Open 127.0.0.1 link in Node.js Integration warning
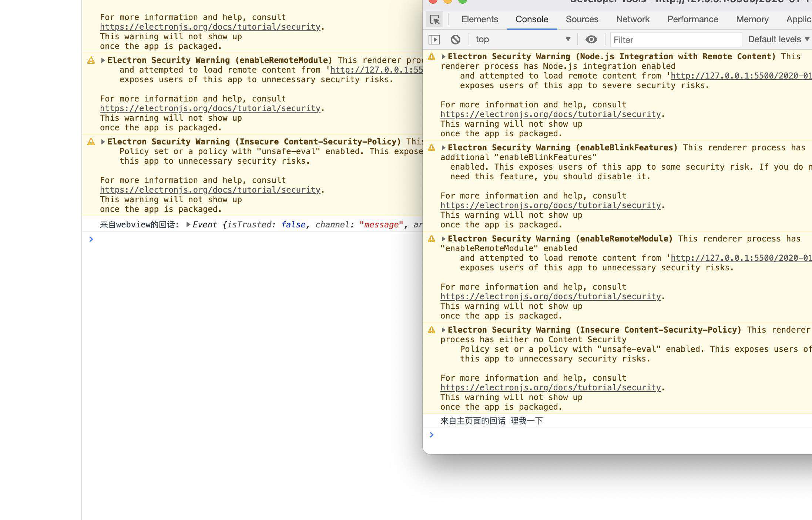The width and height of the screenshot is (812, 520). [741, 76]
